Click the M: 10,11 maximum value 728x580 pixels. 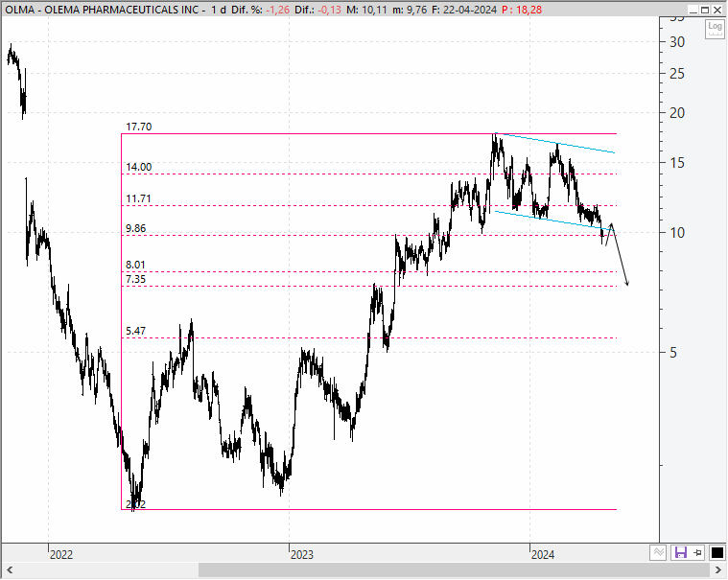click(x=366, y=10)
